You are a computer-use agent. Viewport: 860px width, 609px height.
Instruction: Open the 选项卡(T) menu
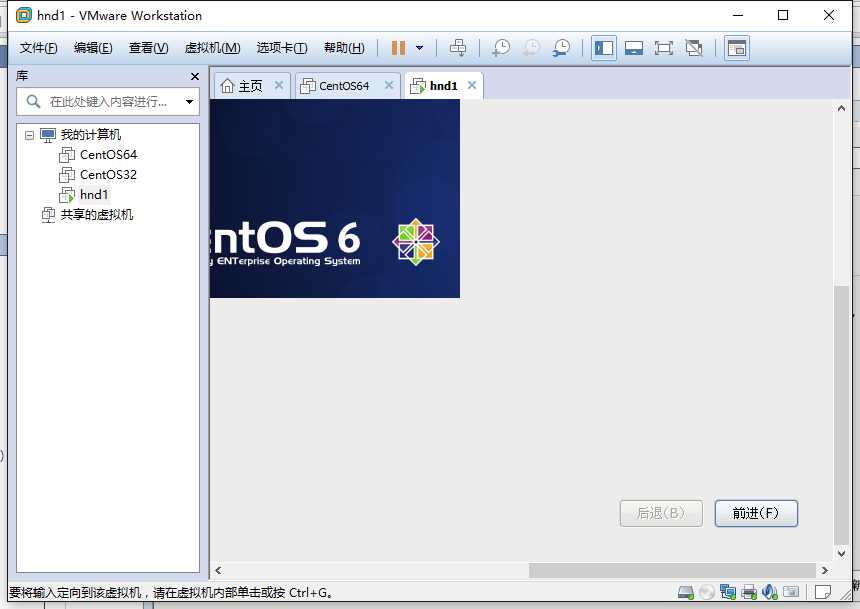[282, 48]
